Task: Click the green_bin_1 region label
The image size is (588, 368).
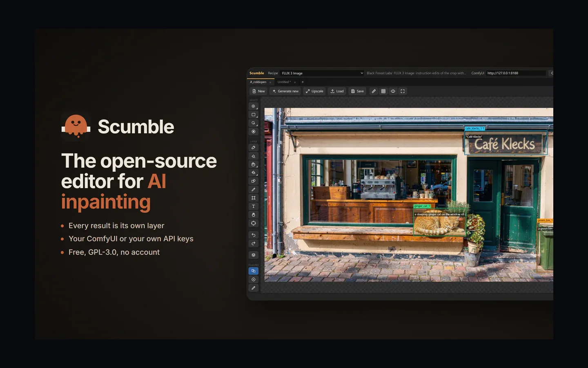Action: [545, 220]
